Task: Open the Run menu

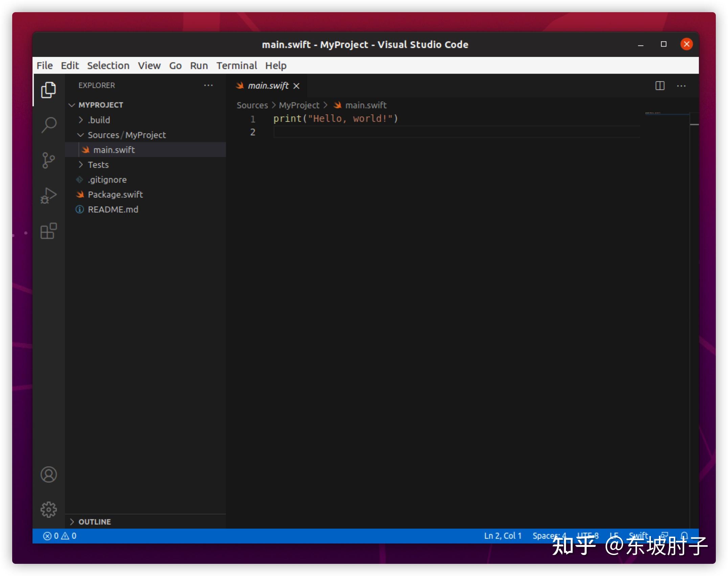Action: (199, 65)
